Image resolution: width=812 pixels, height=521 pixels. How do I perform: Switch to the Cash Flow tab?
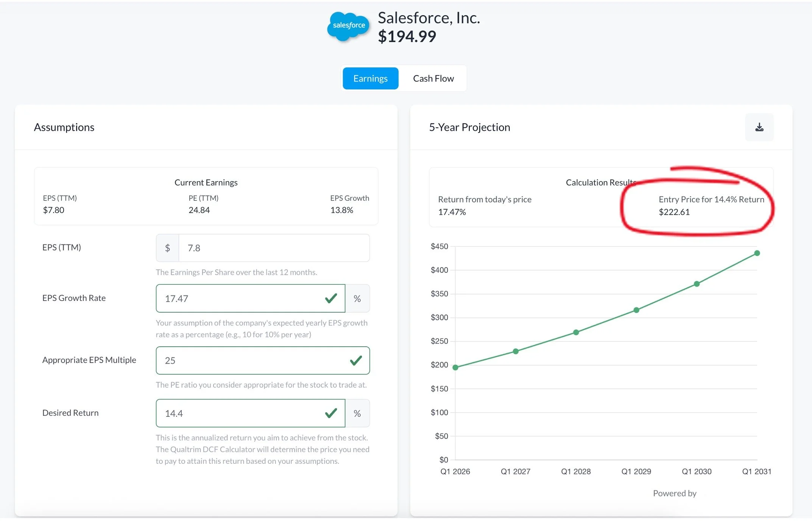(433, 78)
